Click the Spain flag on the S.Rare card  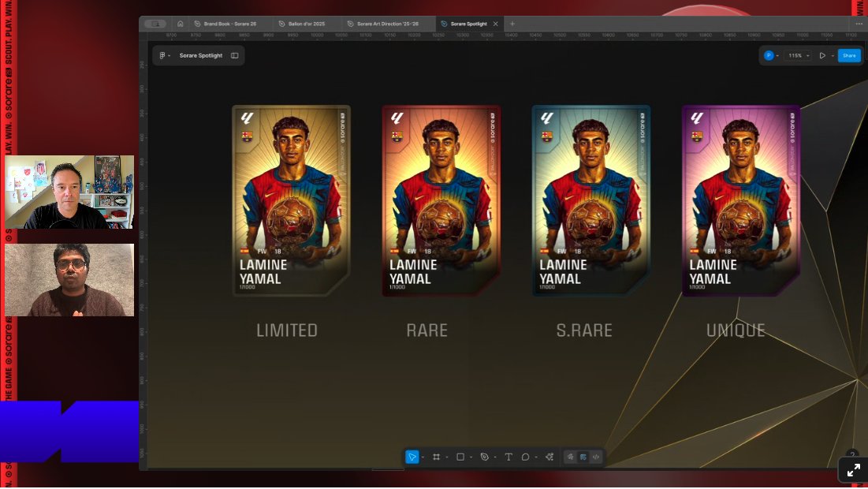click(544, 251)
